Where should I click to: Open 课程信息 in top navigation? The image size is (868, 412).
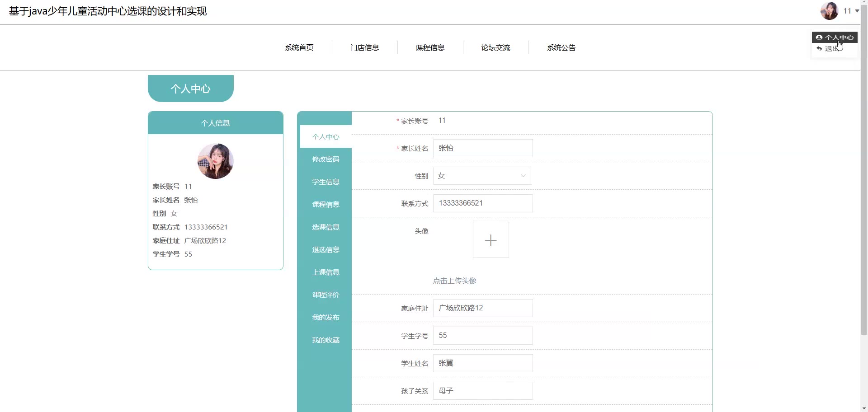(430, 47)
